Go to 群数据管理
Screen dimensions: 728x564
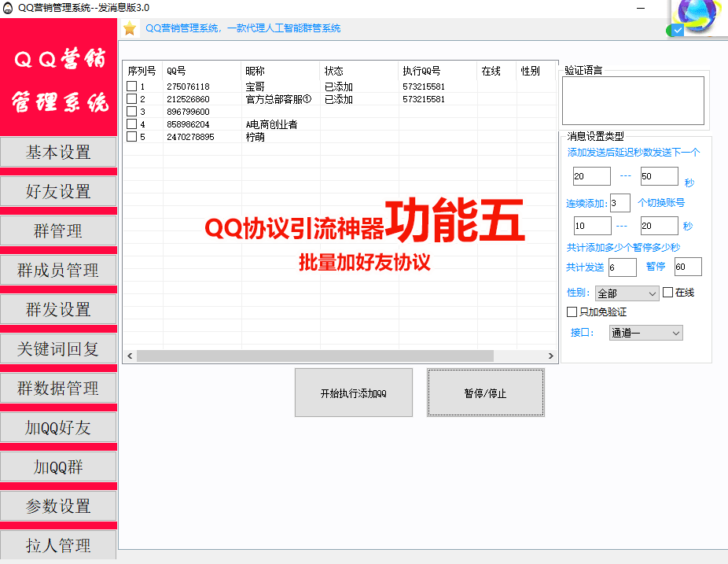pos(58,388)
